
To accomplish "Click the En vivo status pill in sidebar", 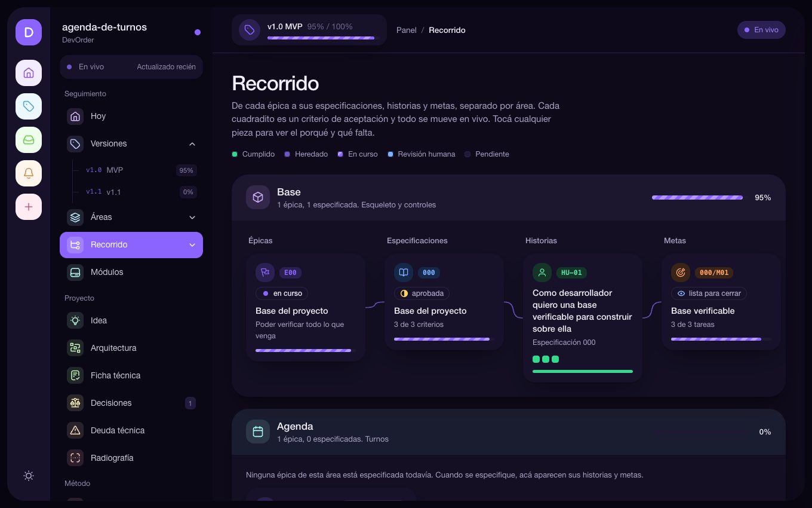I will pos(131,67).
